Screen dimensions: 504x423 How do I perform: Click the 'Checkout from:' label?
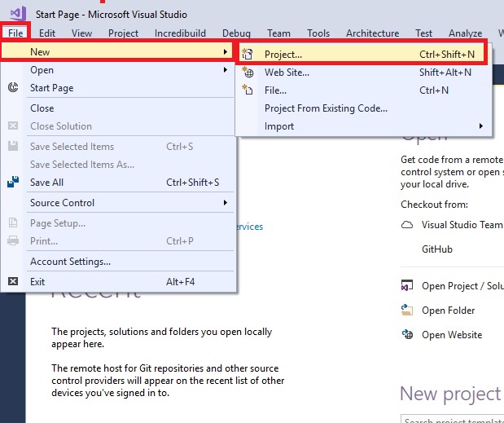(x=434, y=205)
